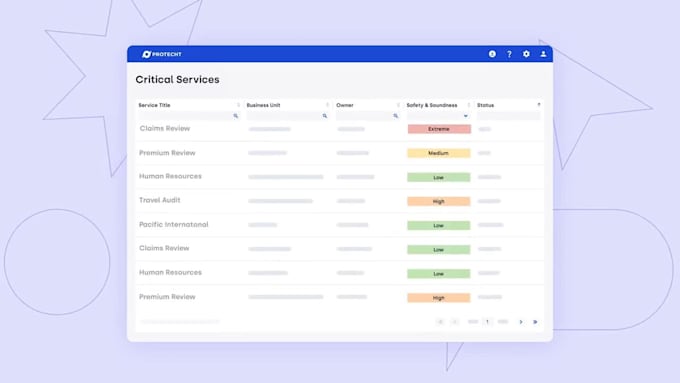
Task: Open the settings gear icon
Action: coord(526,54)
